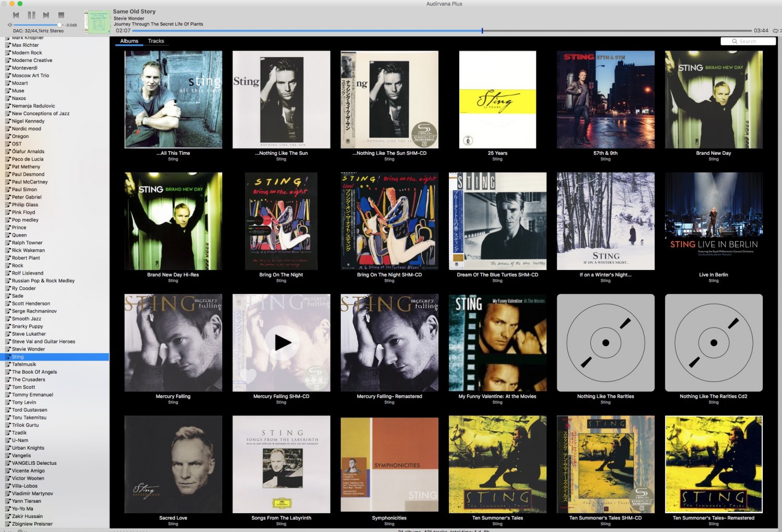Select the Philip Glass playlist

pyautogui.click(x=55, y=205)
